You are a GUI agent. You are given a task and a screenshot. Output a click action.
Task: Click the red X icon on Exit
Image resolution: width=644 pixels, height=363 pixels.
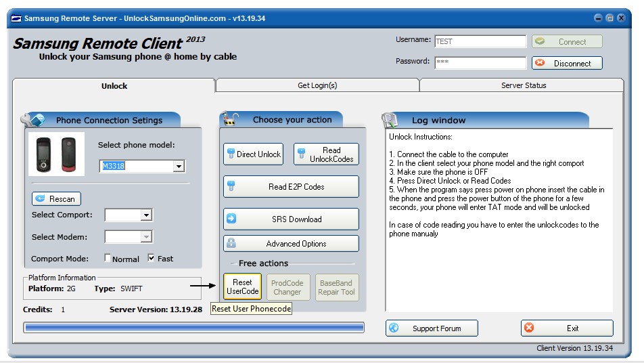tap(529, 328)
